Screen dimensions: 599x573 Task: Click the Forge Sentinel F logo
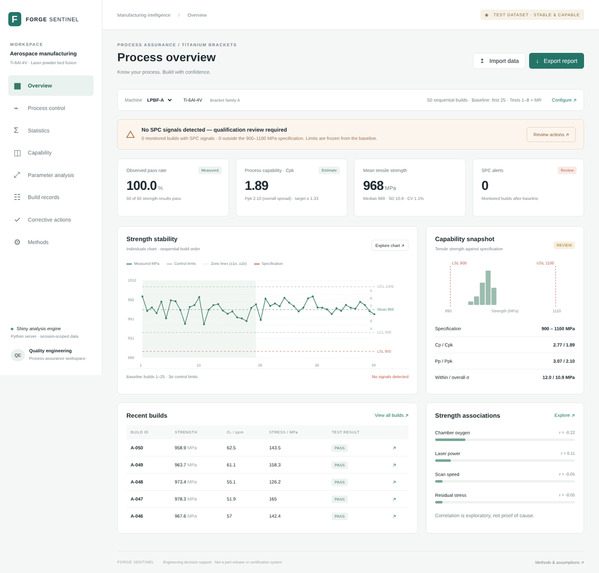15,19
